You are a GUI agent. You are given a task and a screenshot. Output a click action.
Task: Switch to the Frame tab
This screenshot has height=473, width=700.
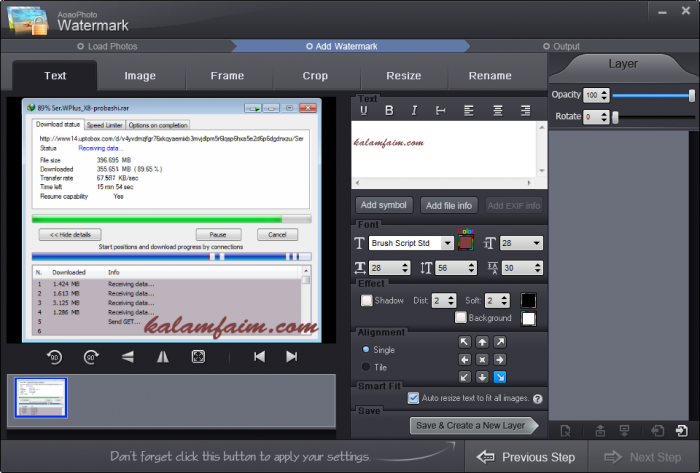pos(227,76)
